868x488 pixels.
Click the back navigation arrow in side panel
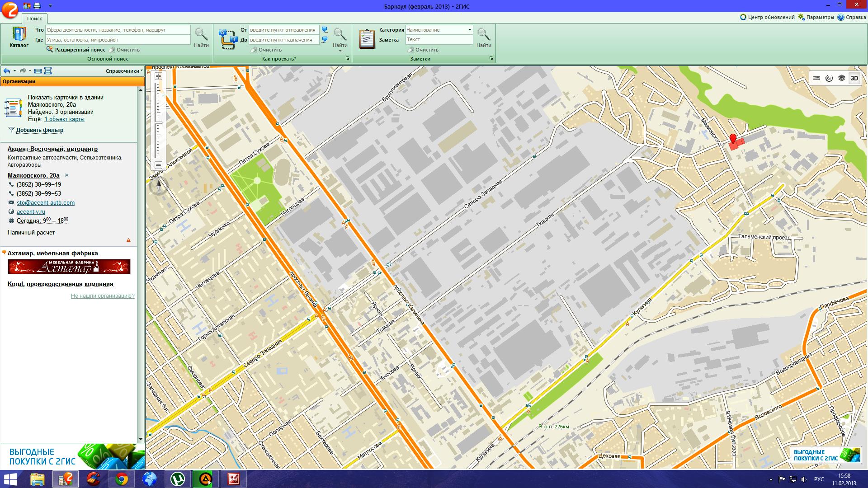pyautogui.click(x=7, y=71)
